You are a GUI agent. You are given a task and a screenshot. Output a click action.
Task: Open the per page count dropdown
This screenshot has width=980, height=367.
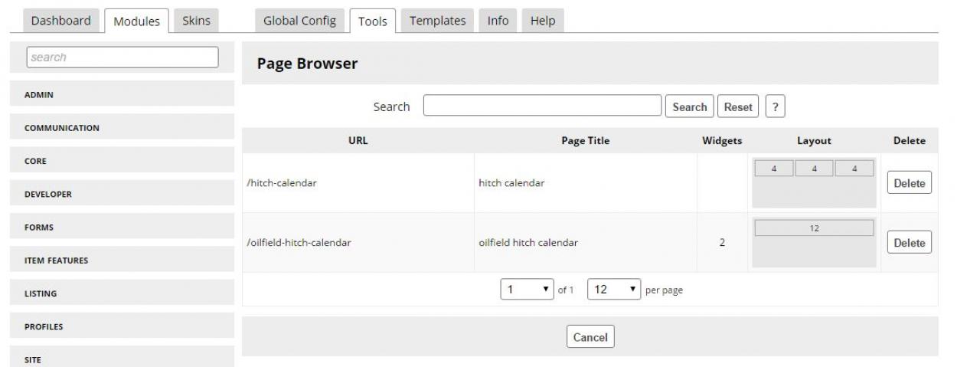[614, 290]
